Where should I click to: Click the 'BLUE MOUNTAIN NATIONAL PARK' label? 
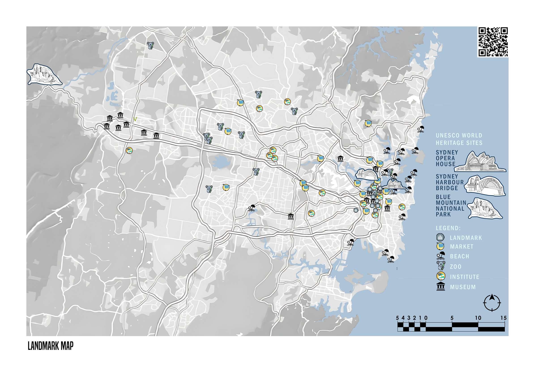pyautogui.click(x=451, y=206)
